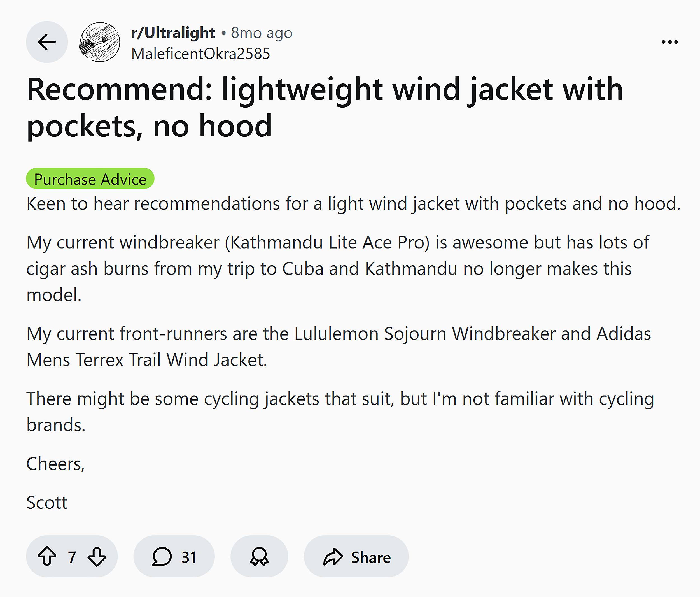700x597 pixels.
Task: Open the r/Ultralight subreddit page
Action: (x=173, y=32)
